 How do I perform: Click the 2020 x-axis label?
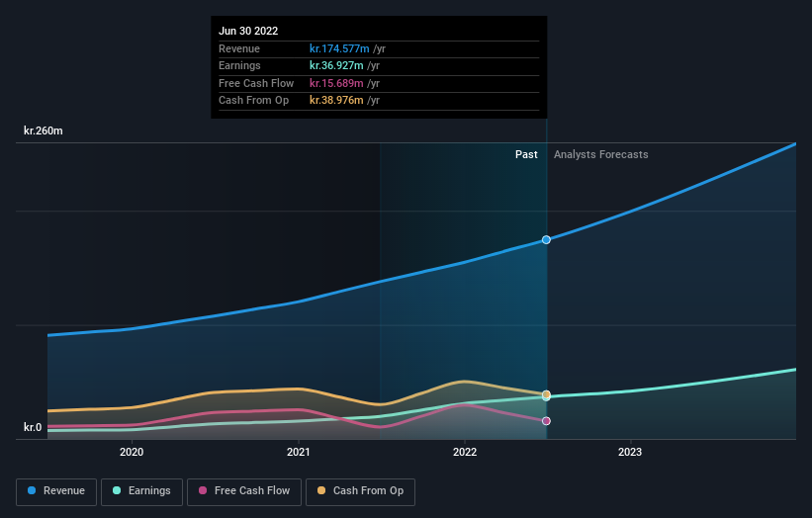point(132,452)
